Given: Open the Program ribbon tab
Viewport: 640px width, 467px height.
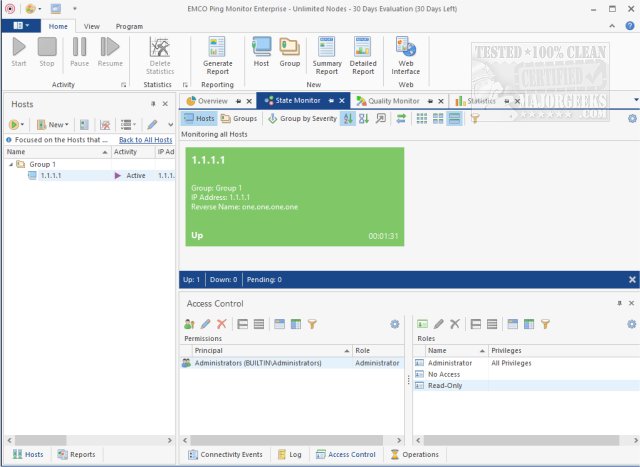Looking at the screenshot, I should tap(129, 26).
